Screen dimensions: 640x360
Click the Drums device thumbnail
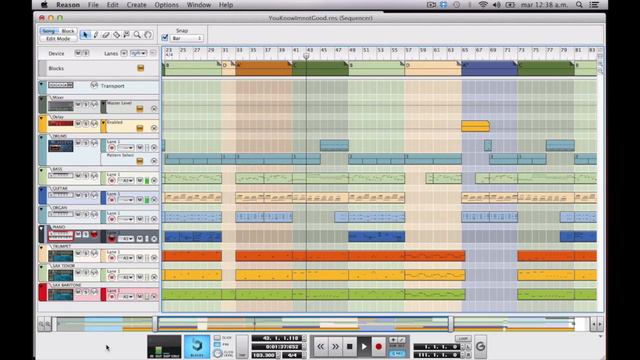[60, 146]
